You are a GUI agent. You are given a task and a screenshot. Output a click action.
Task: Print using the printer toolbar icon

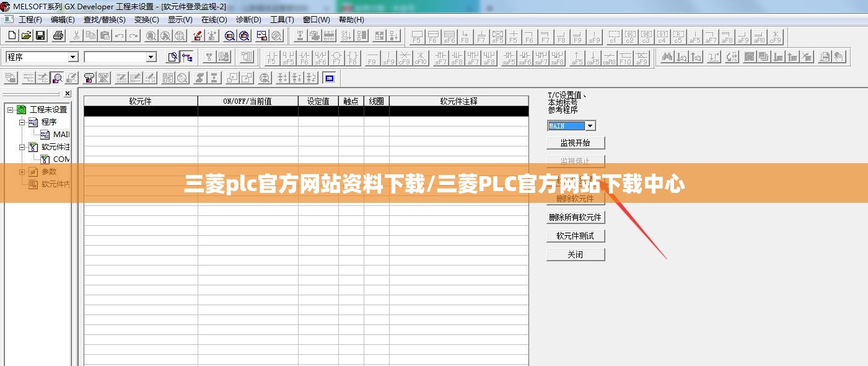58,35
